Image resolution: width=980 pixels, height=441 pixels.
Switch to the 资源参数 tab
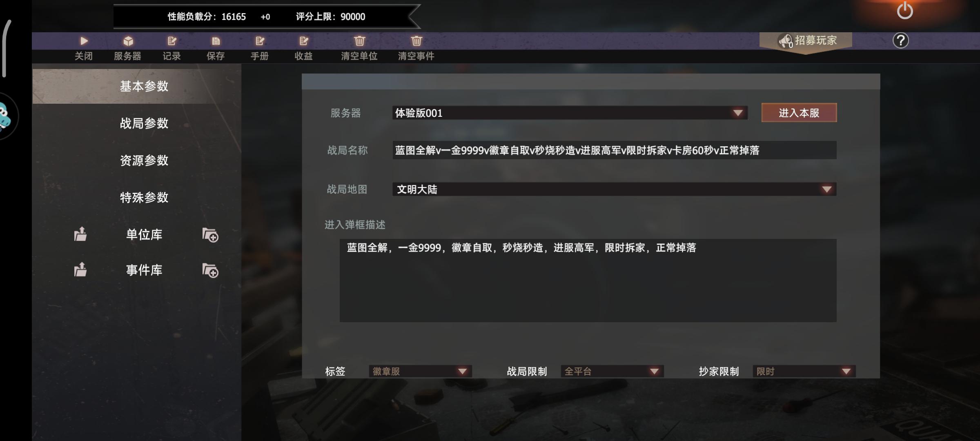pos(144,160)
